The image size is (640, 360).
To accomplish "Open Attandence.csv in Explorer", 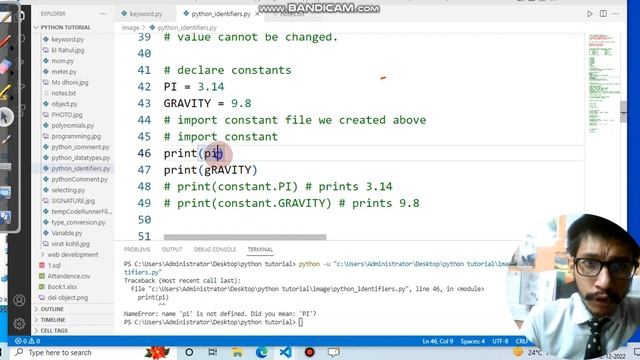I will click(x=69, y=276).
